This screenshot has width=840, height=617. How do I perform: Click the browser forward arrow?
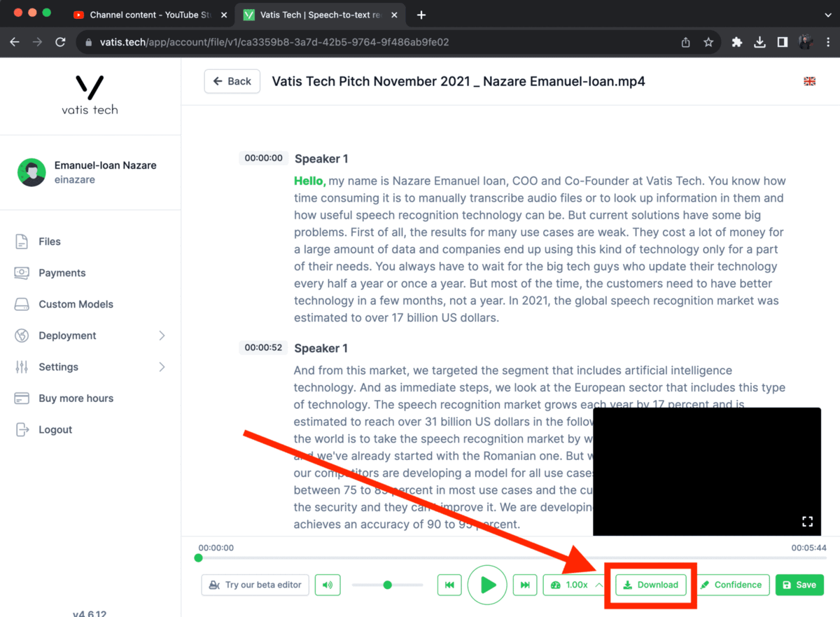click(37, 42)
